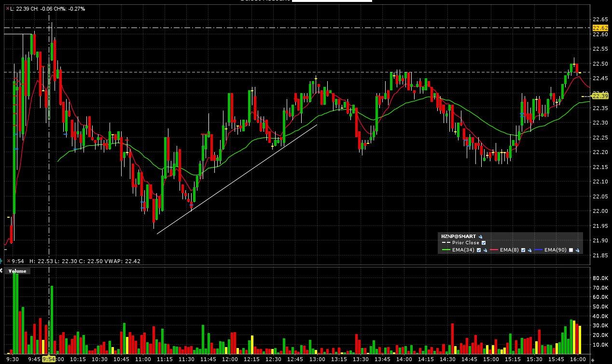Click the 'EMA(8)' legend label
This screenshot has height=364, width=612.
click(x=509, y=250)
